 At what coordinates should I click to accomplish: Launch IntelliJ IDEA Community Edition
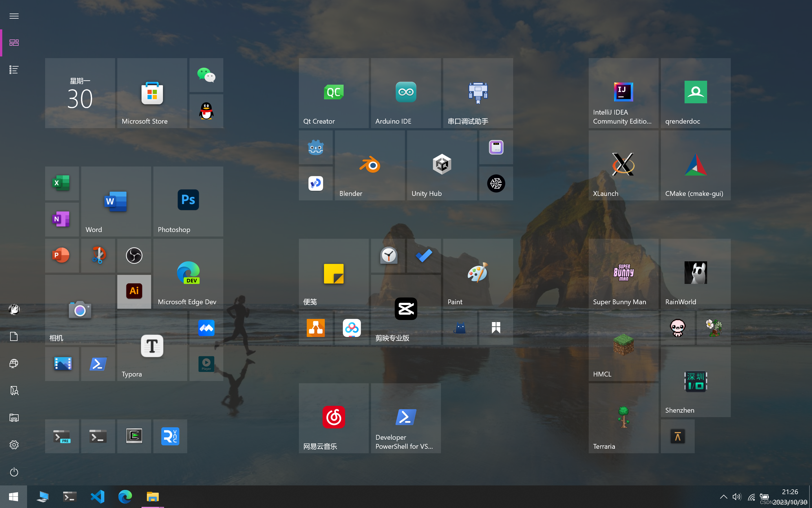click(623, 93)
